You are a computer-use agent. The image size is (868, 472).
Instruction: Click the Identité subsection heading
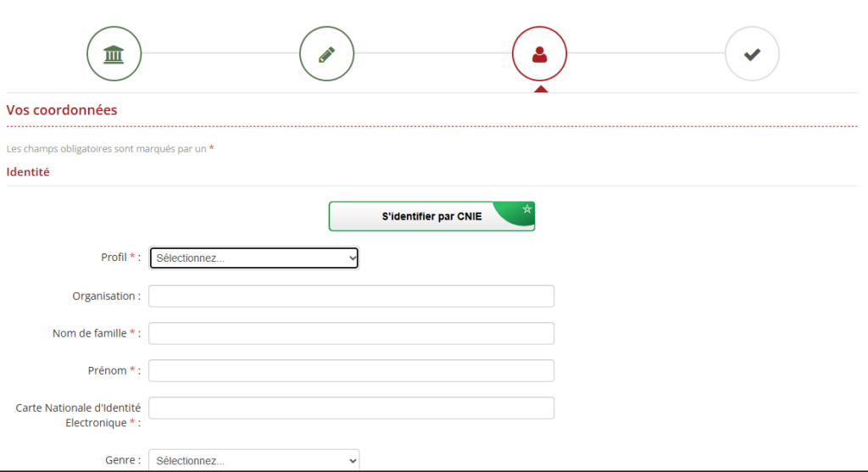(x=28, y=172)
